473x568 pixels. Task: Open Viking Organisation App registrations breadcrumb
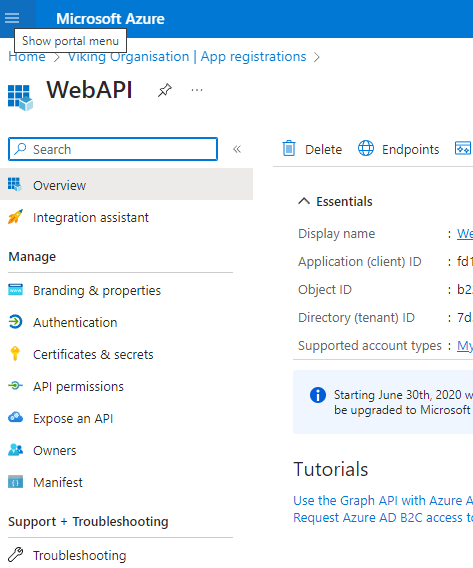click(187, 57)
